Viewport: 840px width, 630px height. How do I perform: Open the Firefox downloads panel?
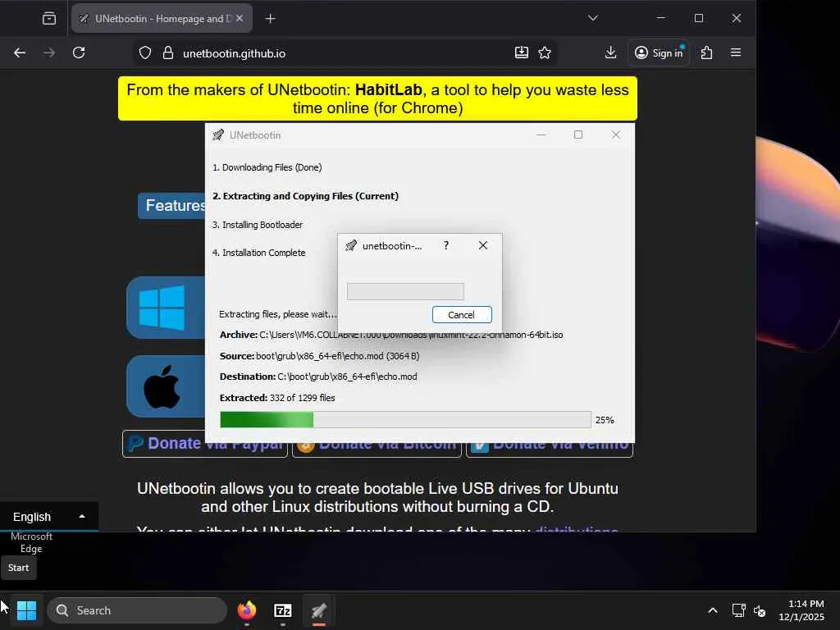point(610,52)
